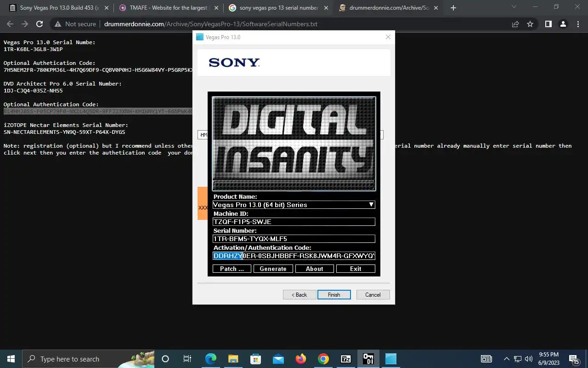Open Task View on the taskbar
This screenshot has width=588, height=368.
[187, 359]
